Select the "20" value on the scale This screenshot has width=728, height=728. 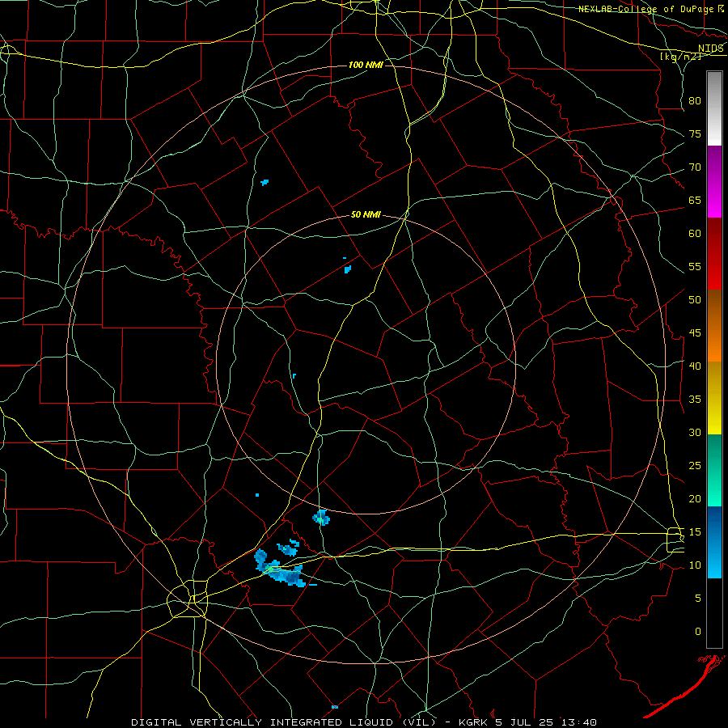[x=695, y=498]
